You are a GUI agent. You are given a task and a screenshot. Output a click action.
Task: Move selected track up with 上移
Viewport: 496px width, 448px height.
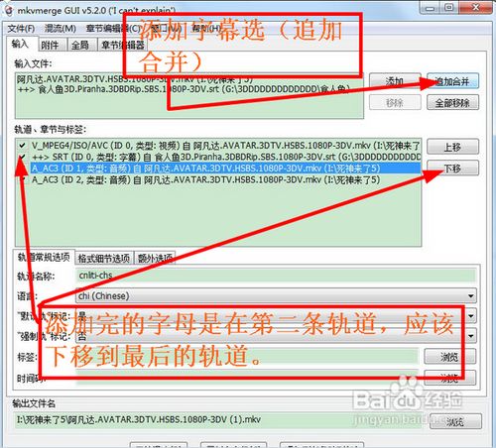coord(452,147)
